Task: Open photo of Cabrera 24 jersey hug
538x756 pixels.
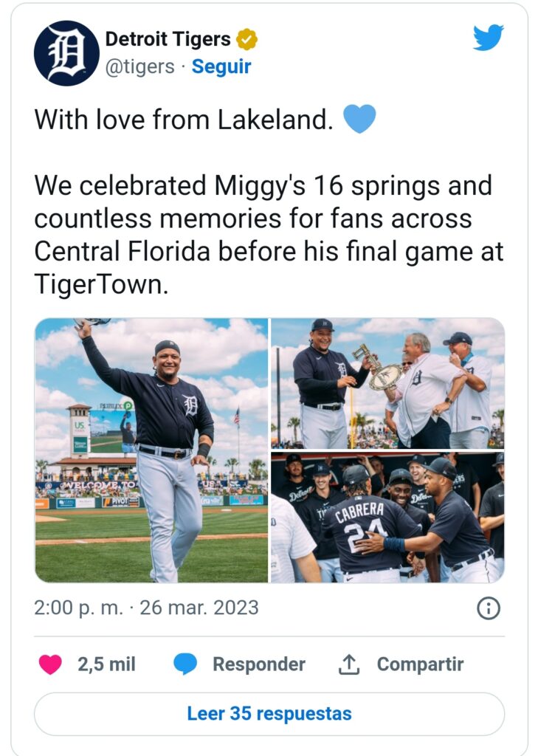Action: [387, 518]
